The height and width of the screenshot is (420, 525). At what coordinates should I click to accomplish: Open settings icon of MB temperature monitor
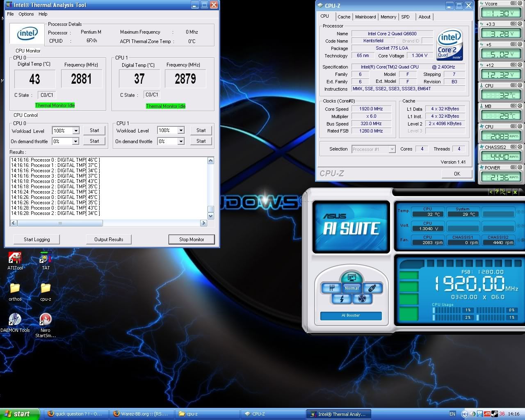tap(513, 106)
